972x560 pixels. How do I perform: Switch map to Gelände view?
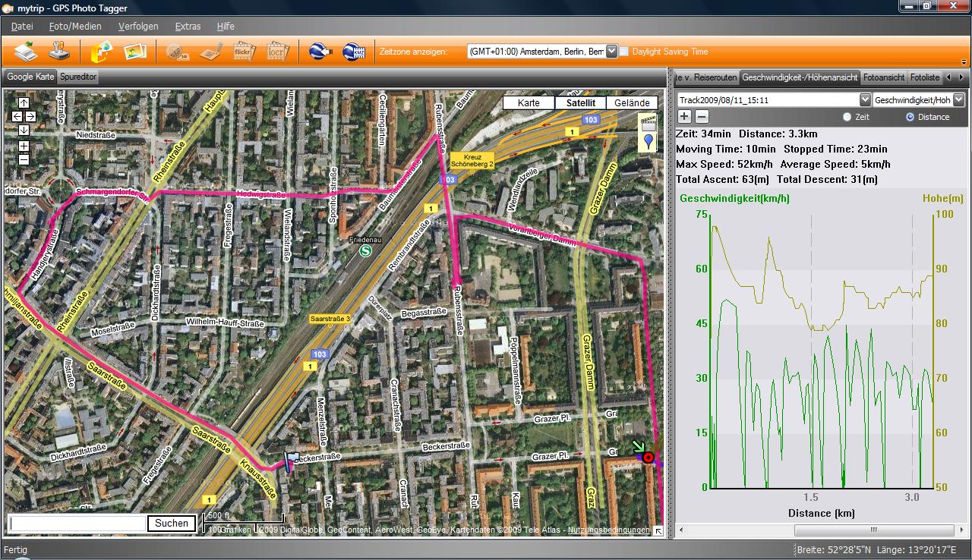click(x=632, y=103)
